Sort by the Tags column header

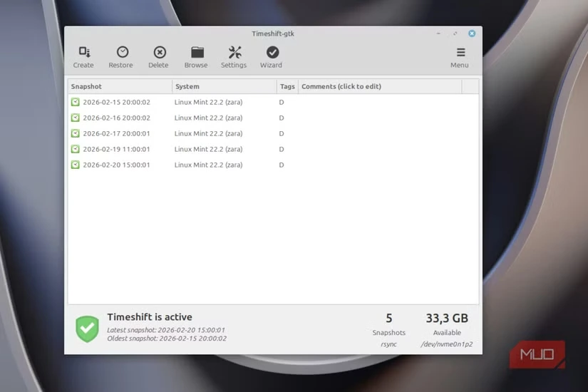point(287,86)
